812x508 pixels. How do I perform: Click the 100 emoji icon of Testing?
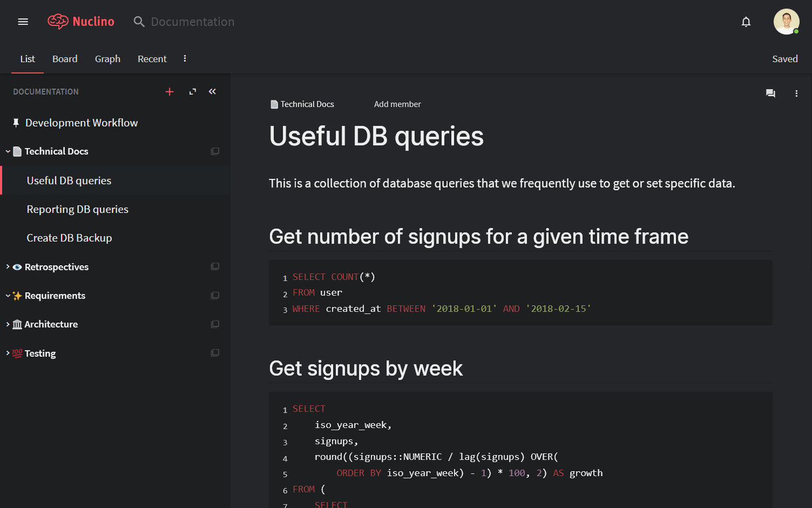(x=17, y=353)
